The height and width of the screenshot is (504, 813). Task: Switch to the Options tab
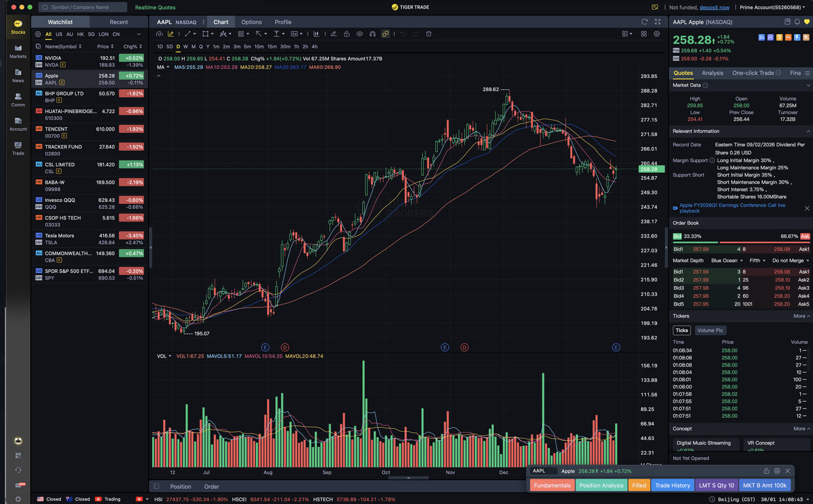(251, 22)
